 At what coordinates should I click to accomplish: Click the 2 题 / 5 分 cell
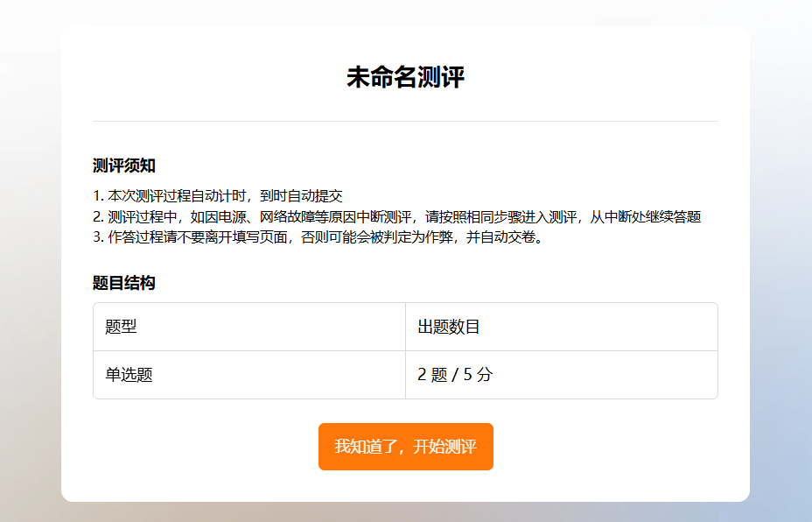(x=561, y=375)
